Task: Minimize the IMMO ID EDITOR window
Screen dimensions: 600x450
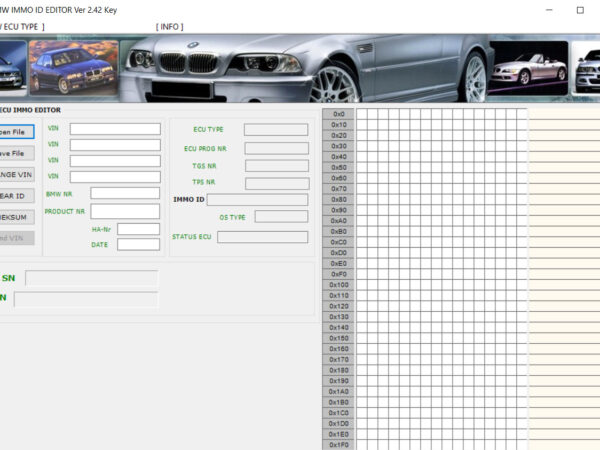Action: (x=549, y=10)
